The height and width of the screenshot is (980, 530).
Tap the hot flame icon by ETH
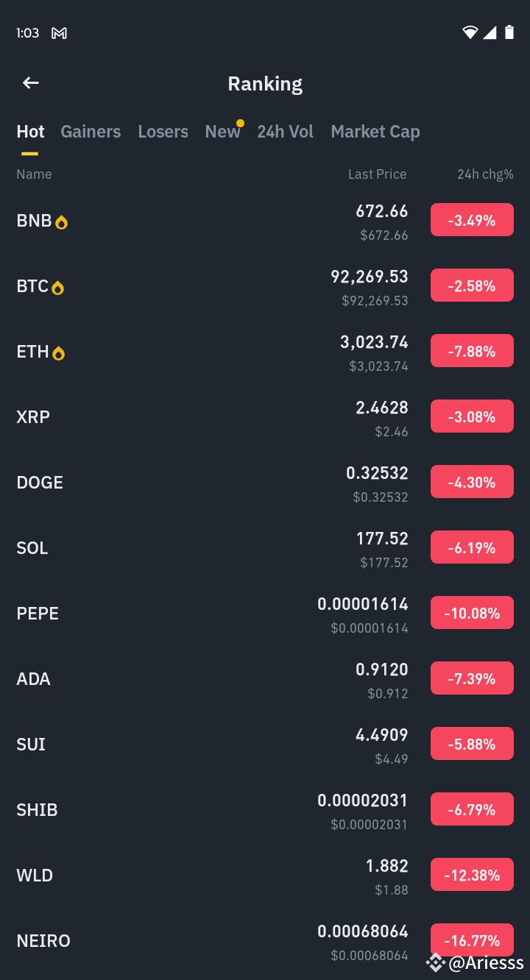[x=59, y=353]
